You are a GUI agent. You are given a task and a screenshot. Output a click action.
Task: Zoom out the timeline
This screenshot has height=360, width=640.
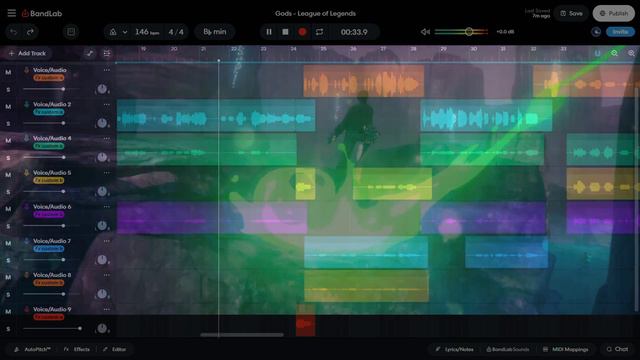pos(614,53)
